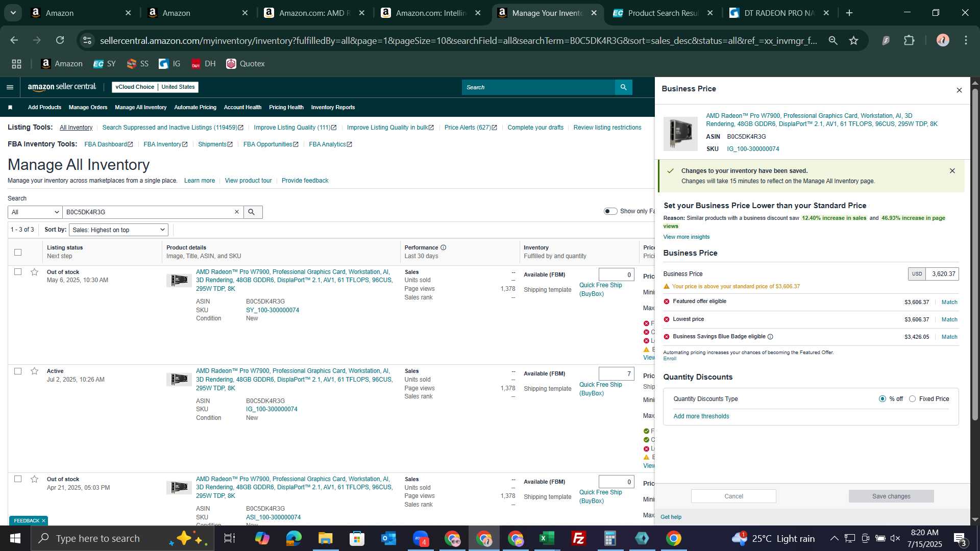
Task: Star the SY_100-300000074 listing as favorite
Action: point(34,272)
